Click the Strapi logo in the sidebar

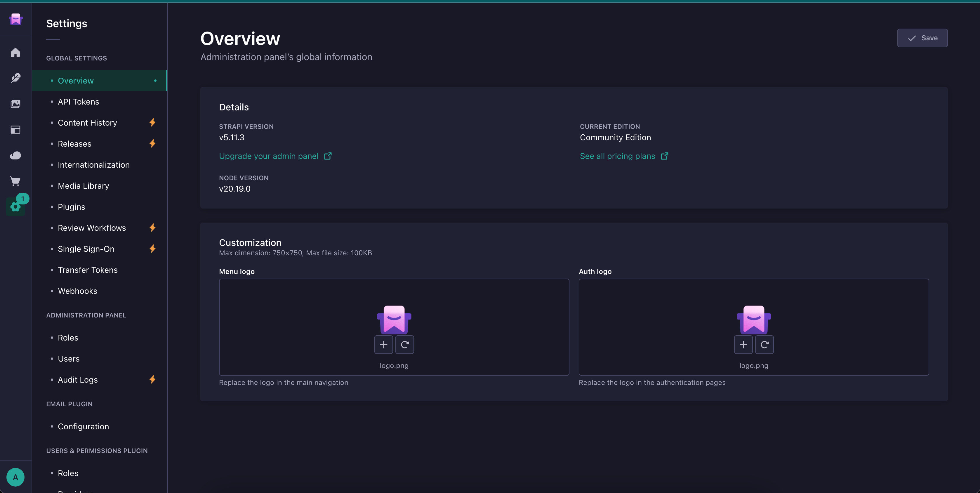click(15, 19)
